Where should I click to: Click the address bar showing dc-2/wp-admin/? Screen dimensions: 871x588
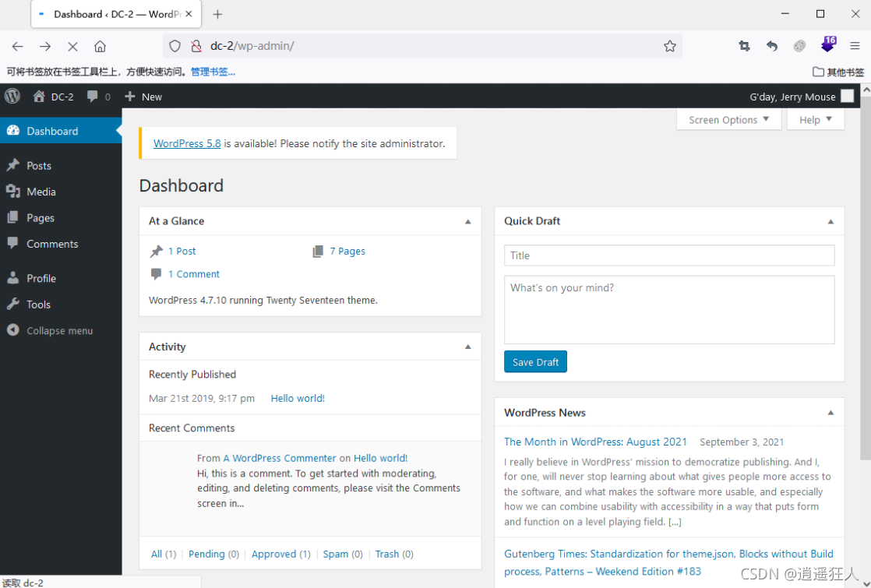[422, 46]
